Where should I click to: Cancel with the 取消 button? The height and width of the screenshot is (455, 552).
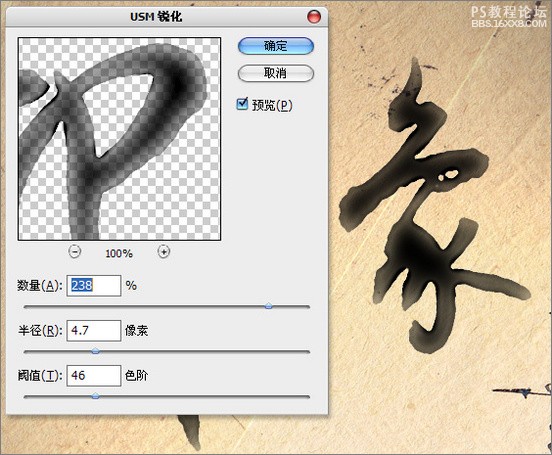(276, 73)
